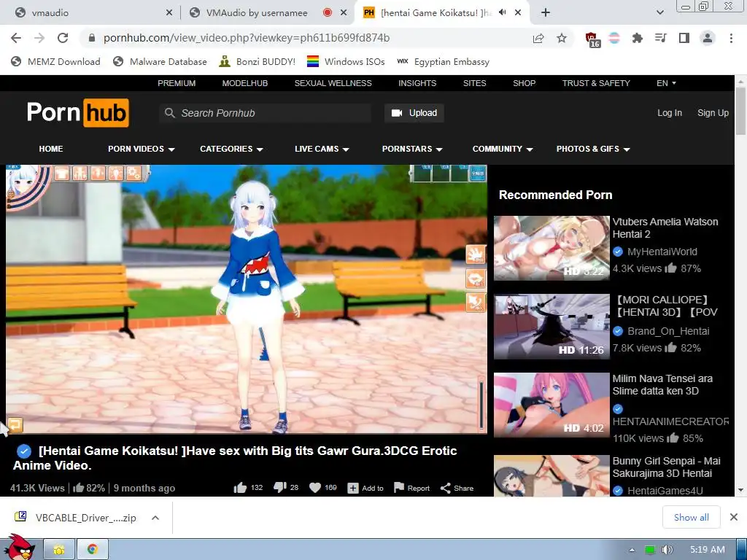Toggle the thumbs down dislike button
The image size is (747, 560).
[x=279, y=488]
